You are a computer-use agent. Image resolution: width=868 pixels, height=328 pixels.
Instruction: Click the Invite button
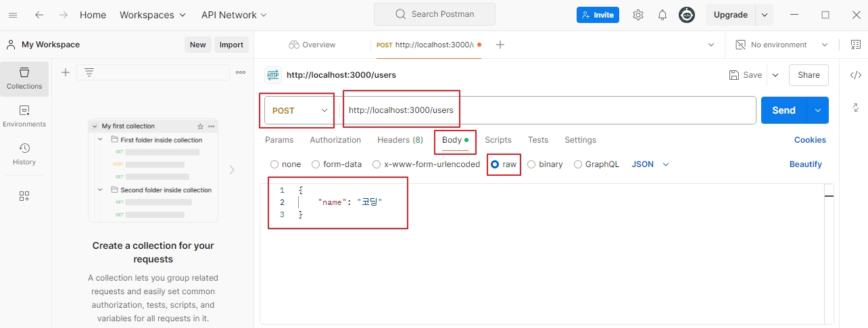click(x=598, y=15)
